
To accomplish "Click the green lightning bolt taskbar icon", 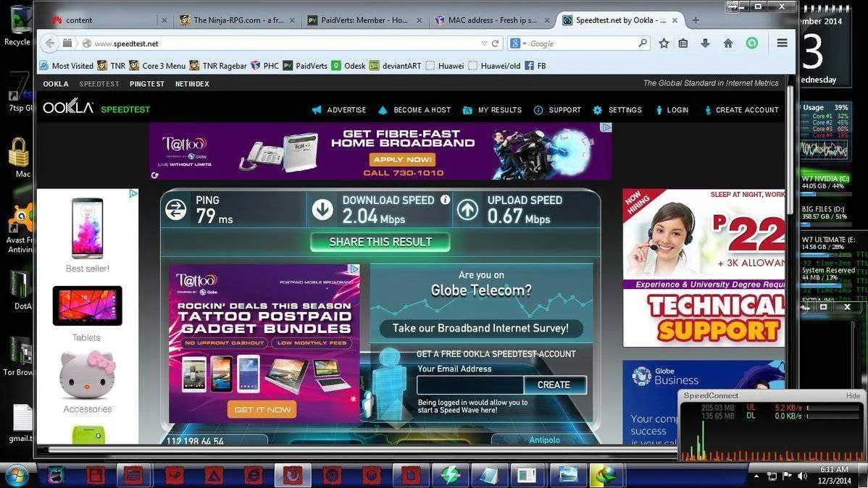I will tap(450, 475).
